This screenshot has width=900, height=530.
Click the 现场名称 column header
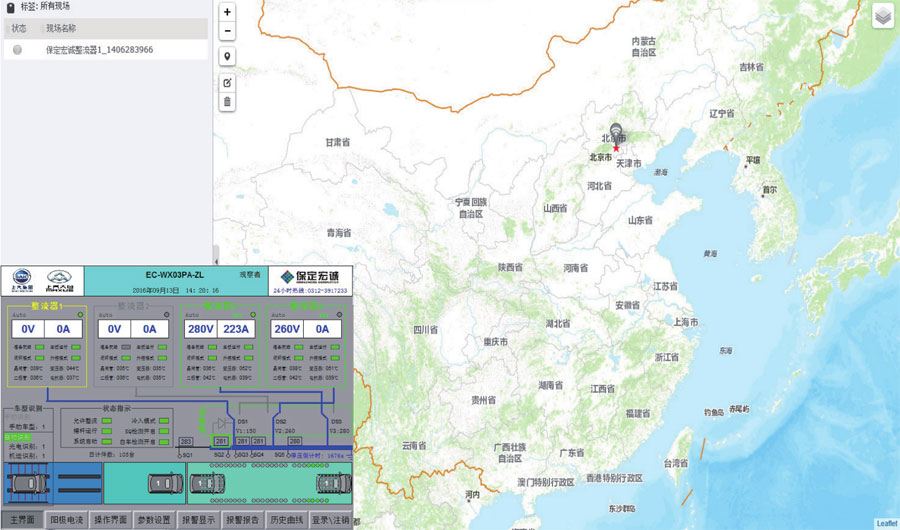tap(63, 28)
